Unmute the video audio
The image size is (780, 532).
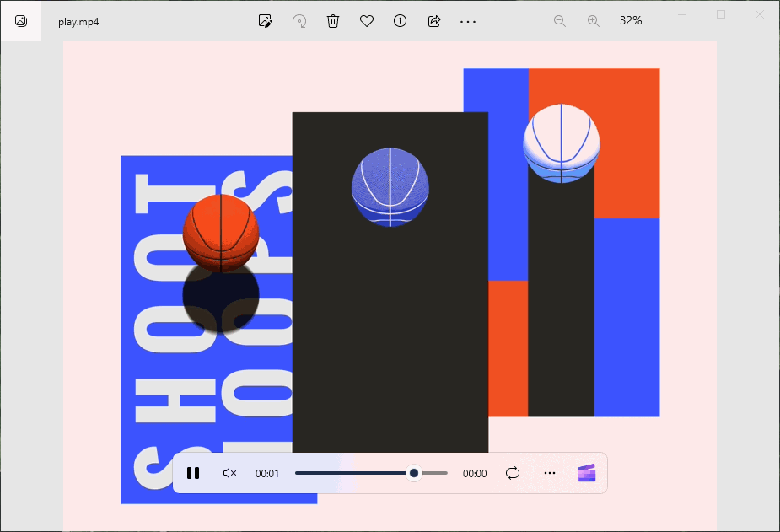point(229,473)
